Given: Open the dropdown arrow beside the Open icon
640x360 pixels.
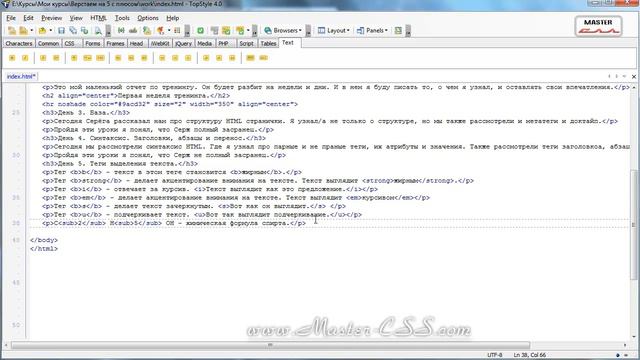Looking at the screenshot, I should (51, 31).
